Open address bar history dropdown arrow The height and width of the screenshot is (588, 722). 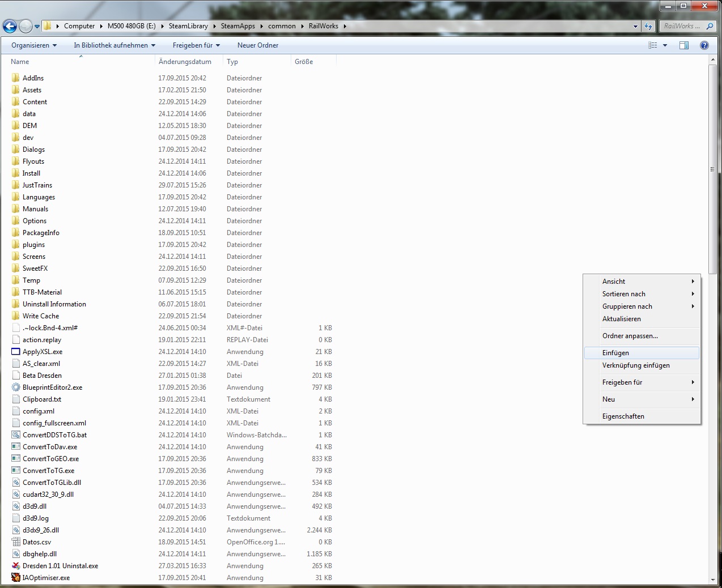(635, 26)
